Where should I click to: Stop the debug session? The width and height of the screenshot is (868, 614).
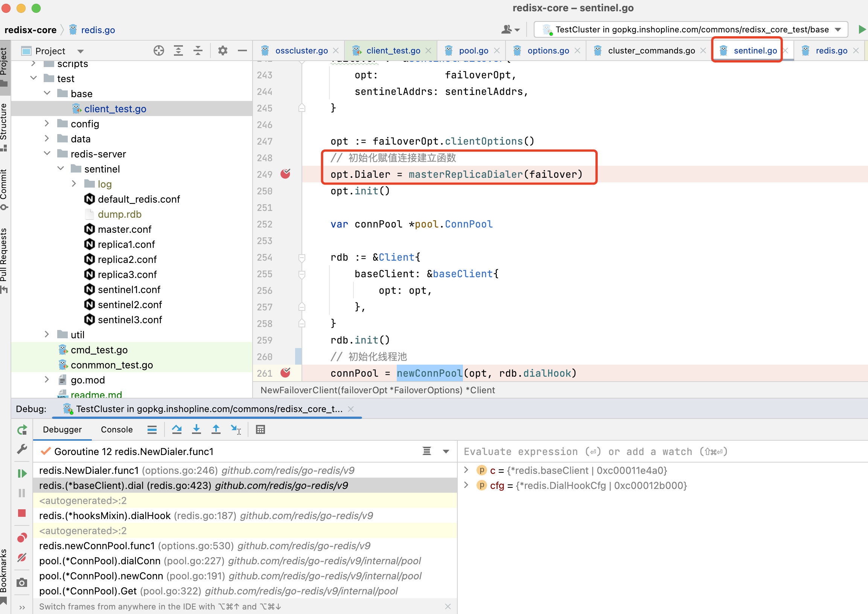pos(22,513)
